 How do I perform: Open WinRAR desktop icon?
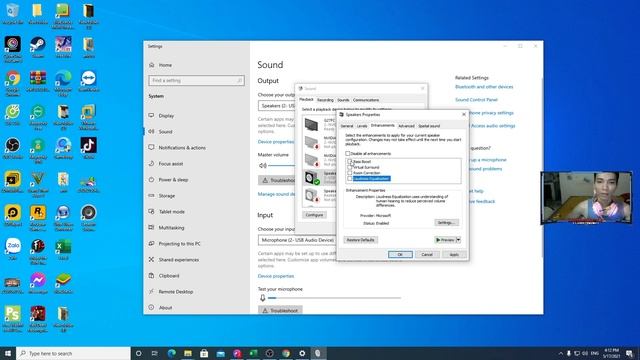coord(38,81)
